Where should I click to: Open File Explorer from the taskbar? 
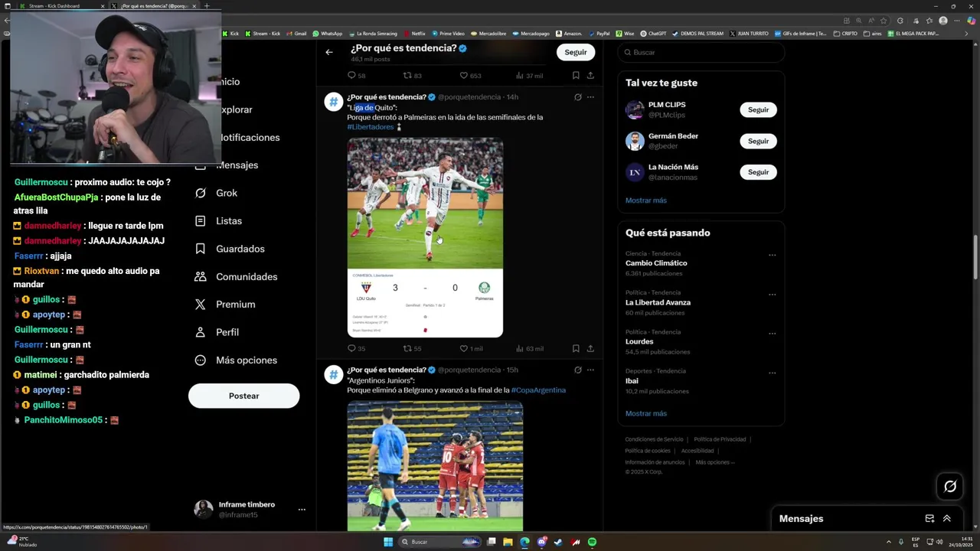click(x=507, y=542)
